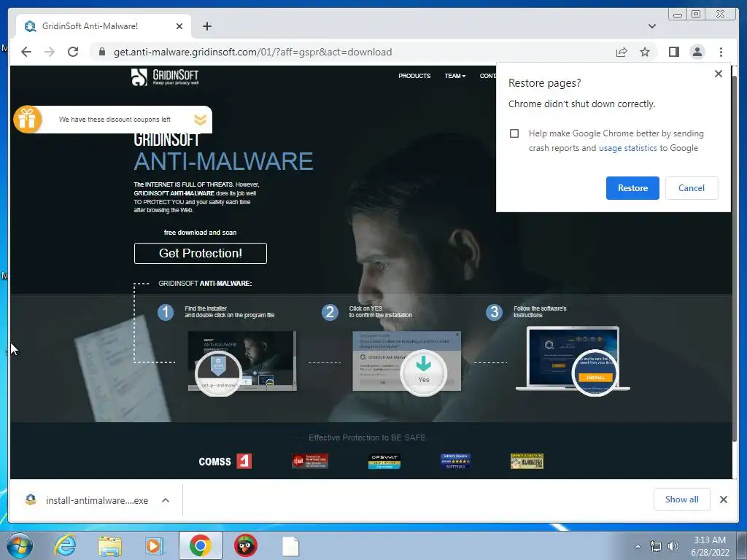This screenshot has width=747, height=560.
Task: Click the page vertical scrollbar
Action: pos(735,257)
